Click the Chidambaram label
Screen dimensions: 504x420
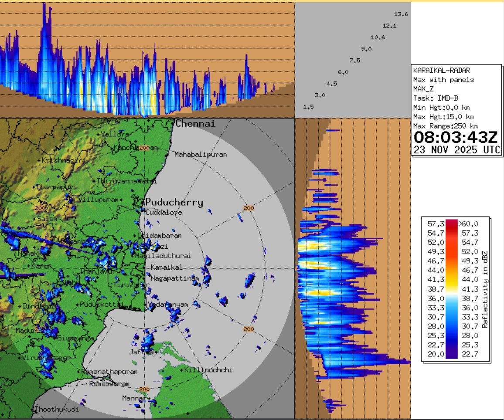pyautogui.click(x=160, y=236)
